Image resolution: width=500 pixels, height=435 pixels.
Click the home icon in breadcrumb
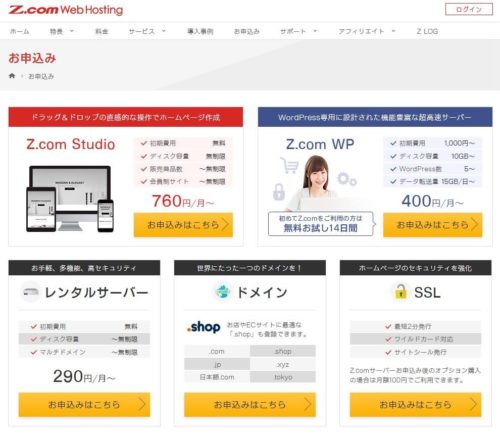pos(12,76)
